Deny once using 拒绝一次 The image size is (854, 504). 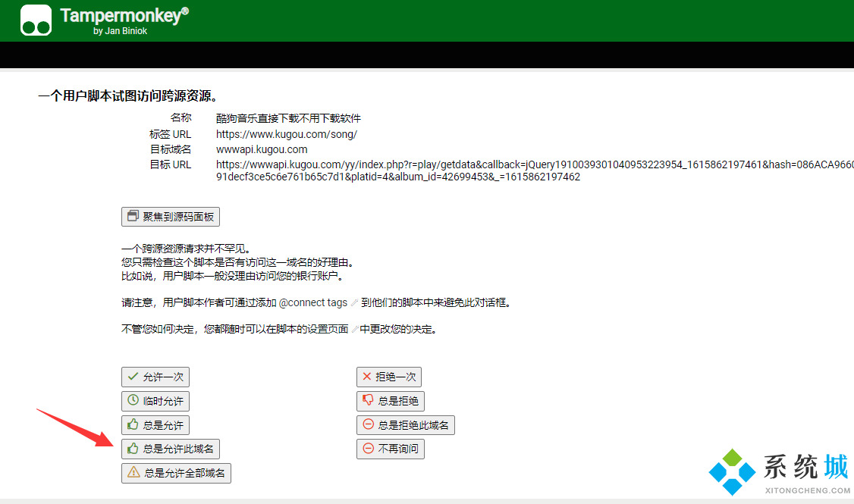(x=389, y=377)
